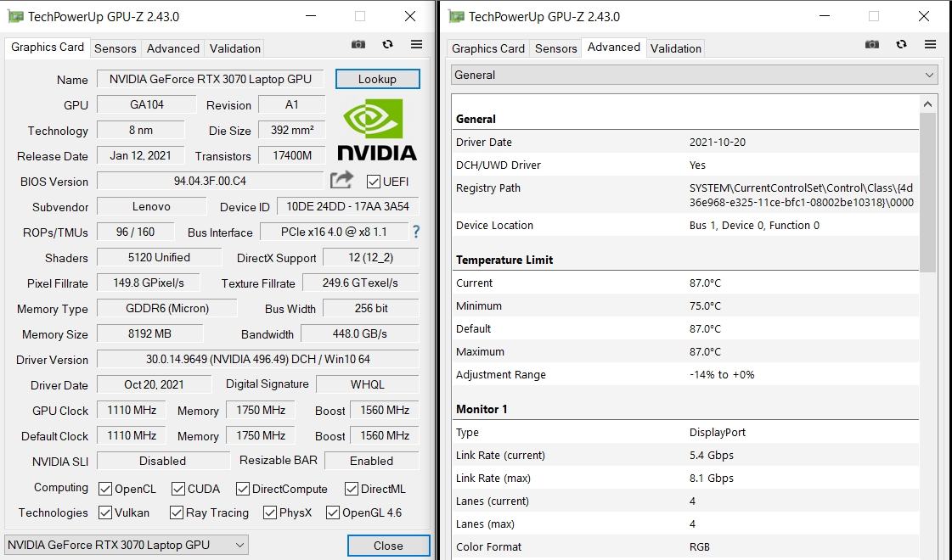Switch to Validation tab in right window
This screenshot has width=952, height=560.
click(676, 48)
